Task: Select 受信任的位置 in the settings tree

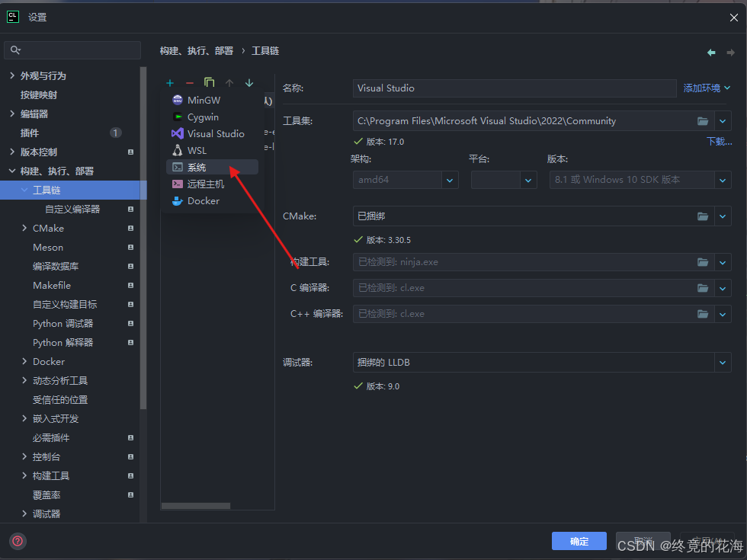Action: (x=69, y=399)
